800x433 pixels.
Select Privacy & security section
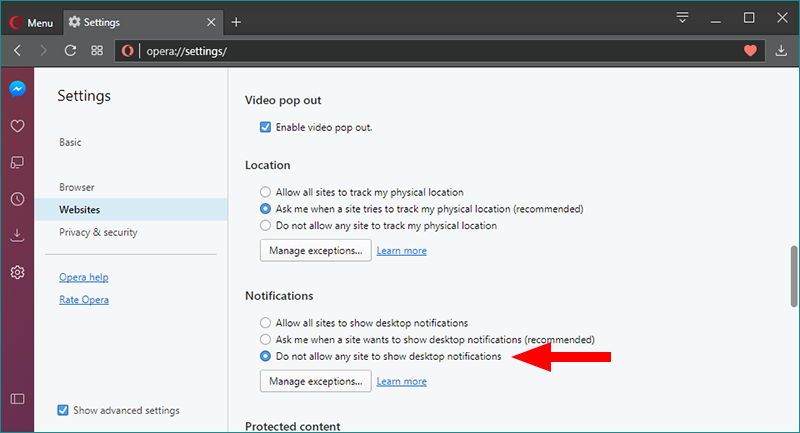98,232
